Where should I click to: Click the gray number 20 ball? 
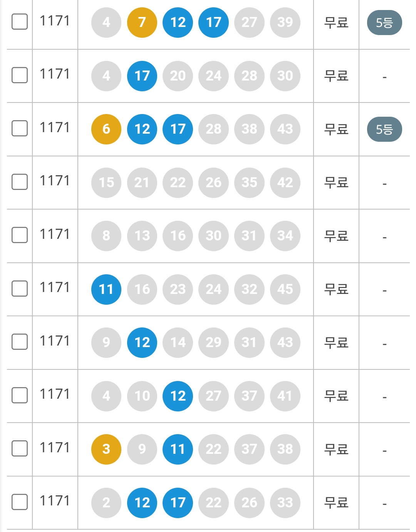coord(178,76)
